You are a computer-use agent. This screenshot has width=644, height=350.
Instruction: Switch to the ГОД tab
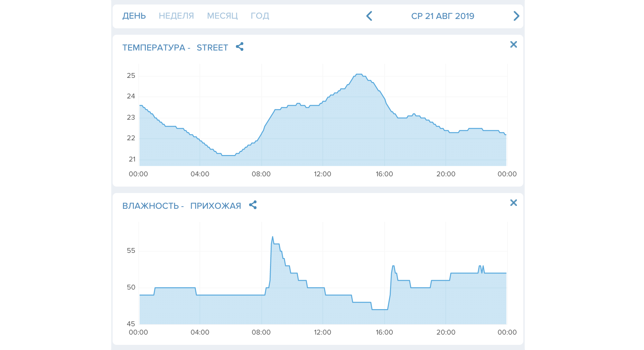click(x=260, y=16)
